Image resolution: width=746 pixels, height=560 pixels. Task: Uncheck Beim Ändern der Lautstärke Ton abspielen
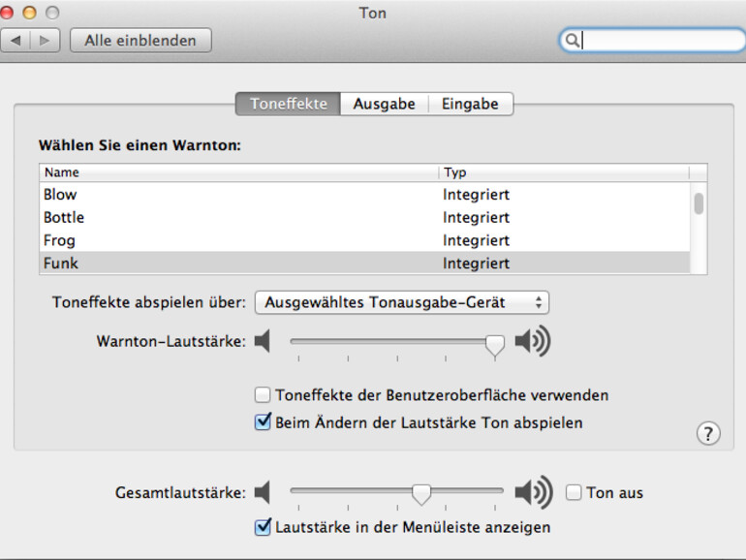(263, 422)
